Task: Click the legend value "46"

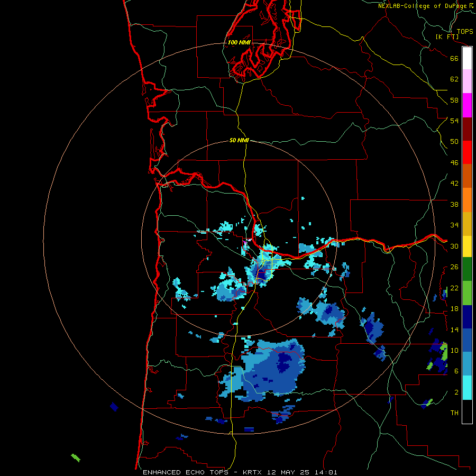Action: [454, 163]
